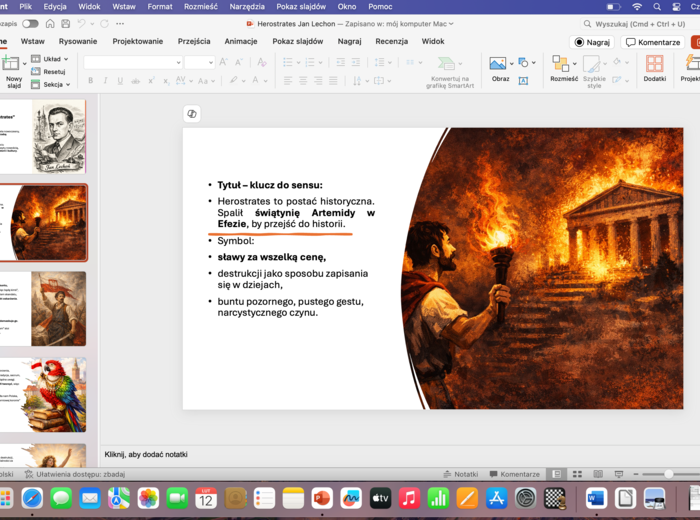
Task: Insert a picture with Obraz icon
Action: coord(498,64)
